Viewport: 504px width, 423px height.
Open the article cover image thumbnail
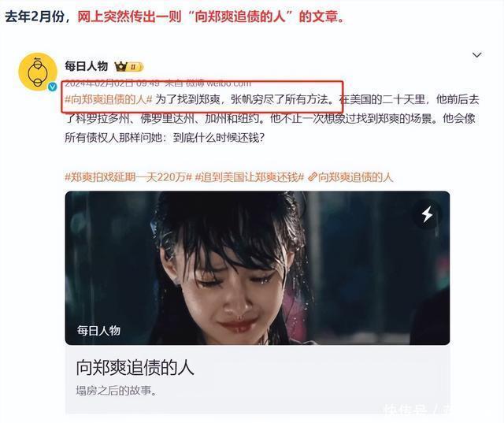click(x=258, y=268)
